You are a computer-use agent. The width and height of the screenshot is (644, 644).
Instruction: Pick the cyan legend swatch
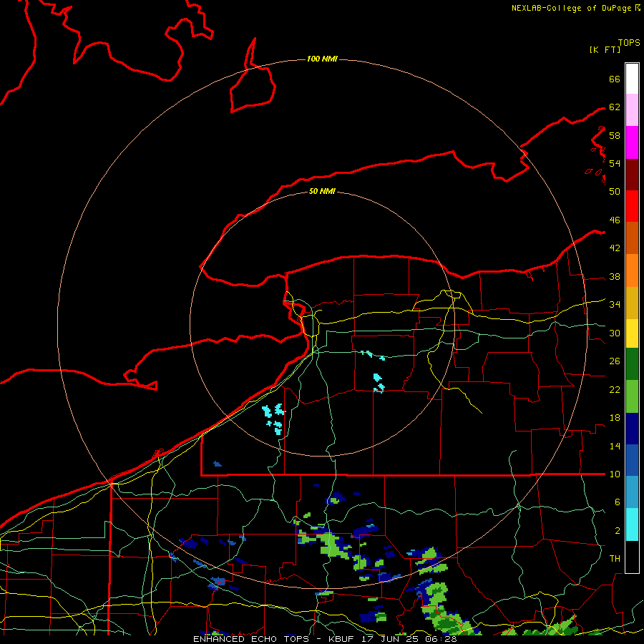[632, 525]
